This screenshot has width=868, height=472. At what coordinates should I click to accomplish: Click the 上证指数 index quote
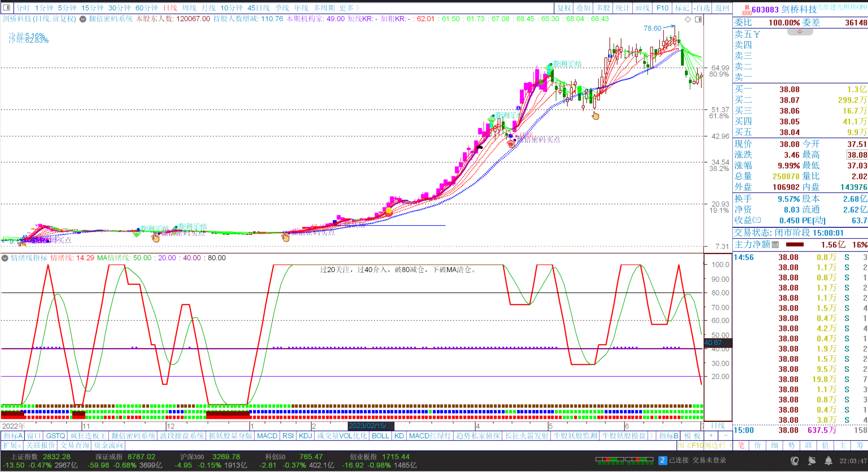(40, 461)
